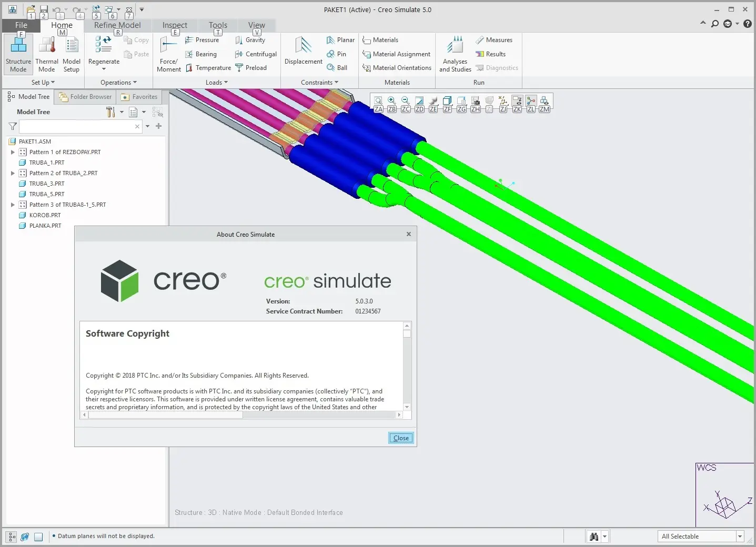Add a Pressure load
Viewport: 756px width, 547px height.
pos(202,40)
